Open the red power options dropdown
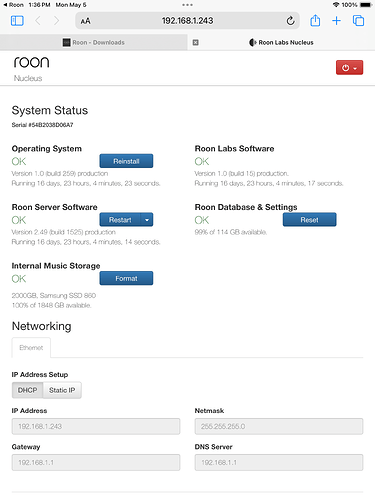The image size is (375, 500). [x=349, y=68]
